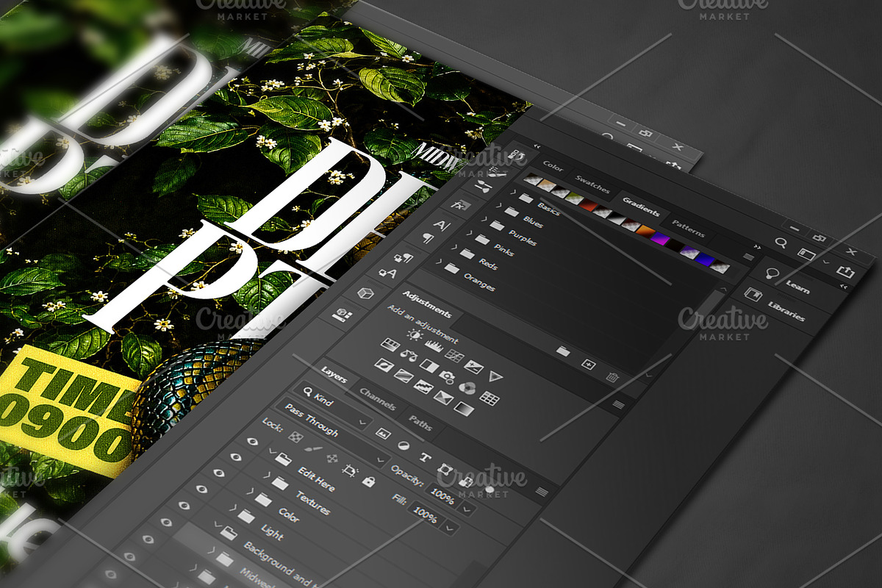Hide the Color group
Screen dimensions: 882x588
[218, 473]
